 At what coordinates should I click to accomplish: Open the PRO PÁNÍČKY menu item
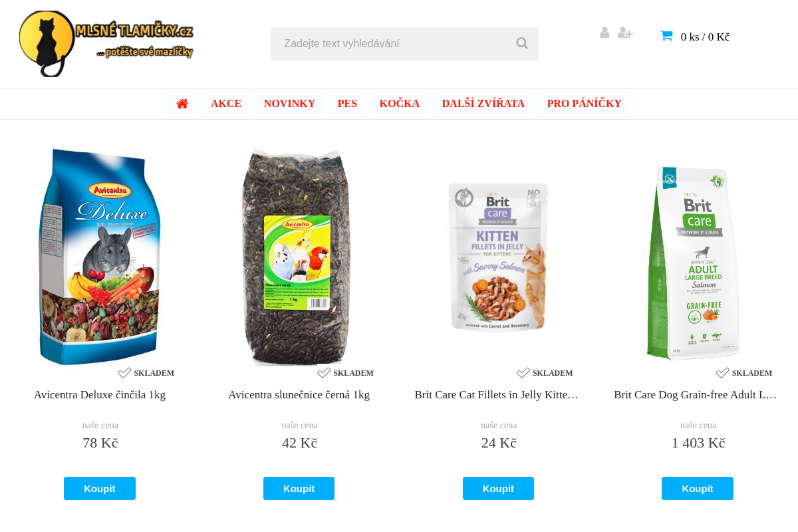[x=585, y=104]
